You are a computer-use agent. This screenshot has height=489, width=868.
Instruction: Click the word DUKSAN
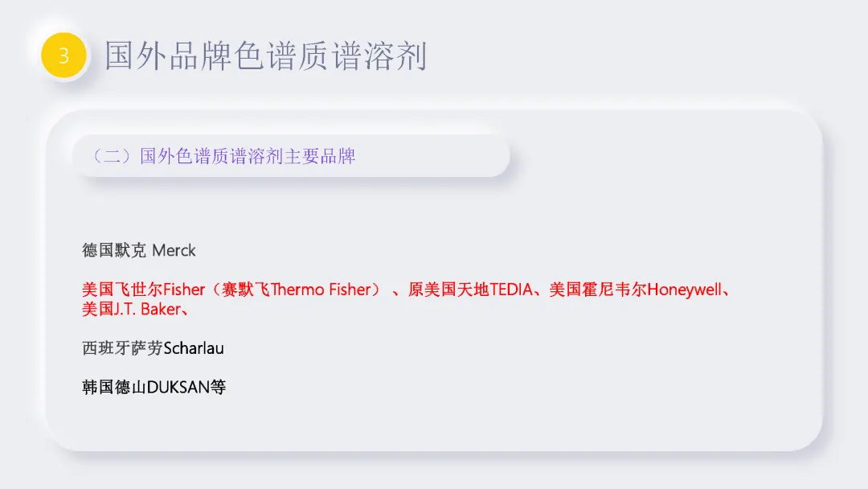pyautogui.click(x=178, y=387)
